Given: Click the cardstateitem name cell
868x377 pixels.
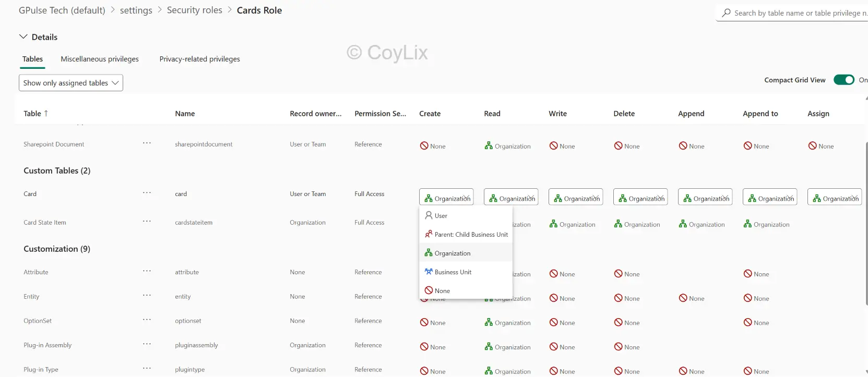Looking at the screenshot, I should click(194, 222).
